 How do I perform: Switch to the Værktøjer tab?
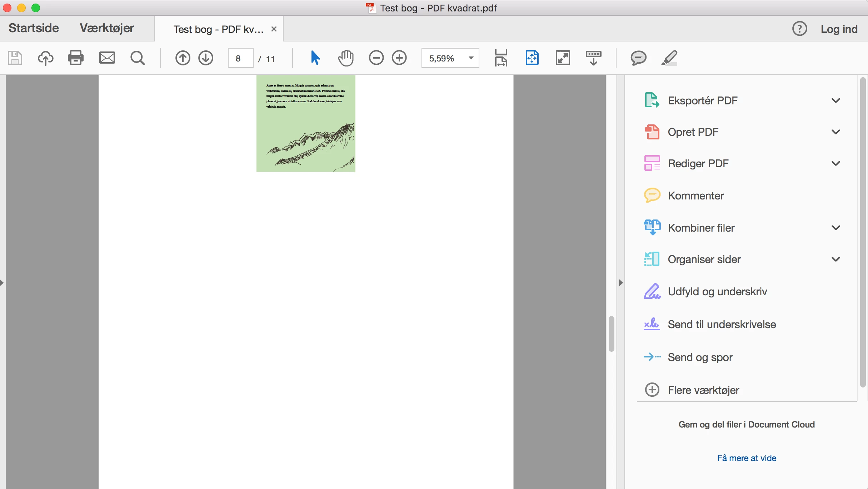point(107,28)
